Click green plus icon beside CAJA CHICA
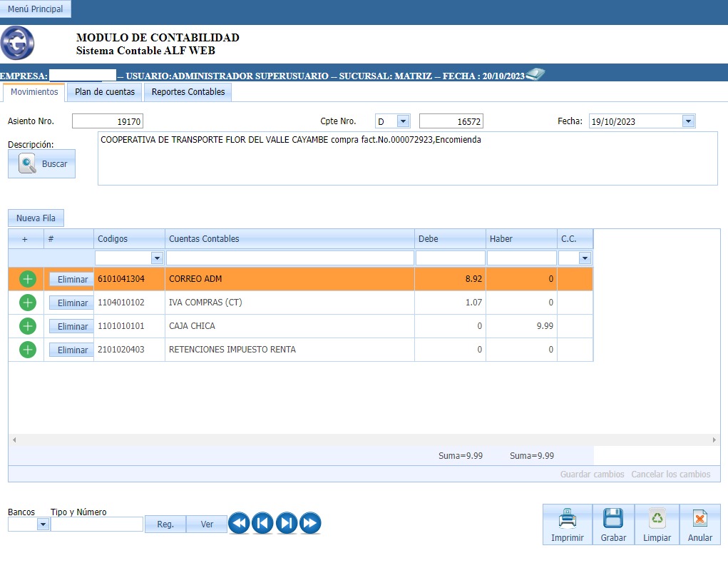Image resolution: width=728 pixels, height=573 pixels. (27, 326)
